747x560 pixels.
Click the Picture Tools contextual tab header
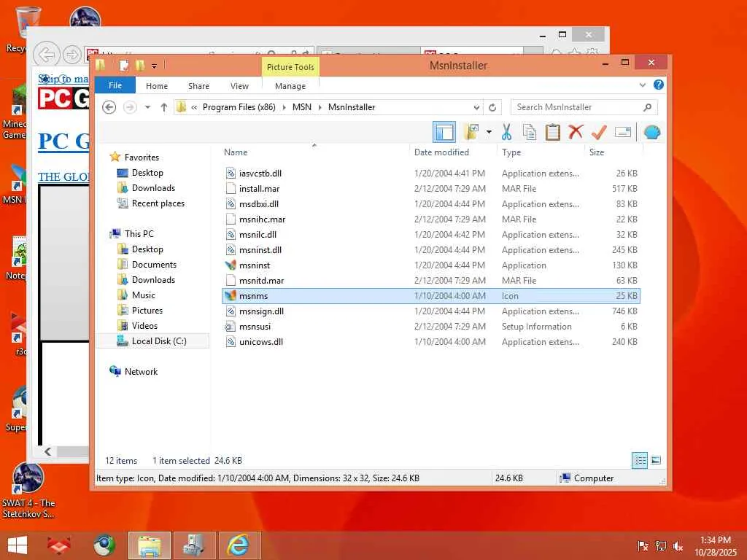point(290,66)
